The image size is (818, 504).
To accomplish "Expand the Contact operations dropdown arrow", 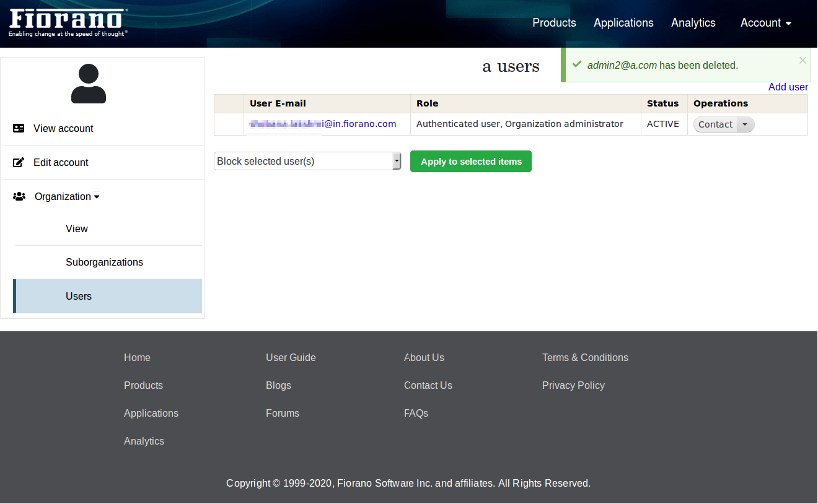I will 745,124.
